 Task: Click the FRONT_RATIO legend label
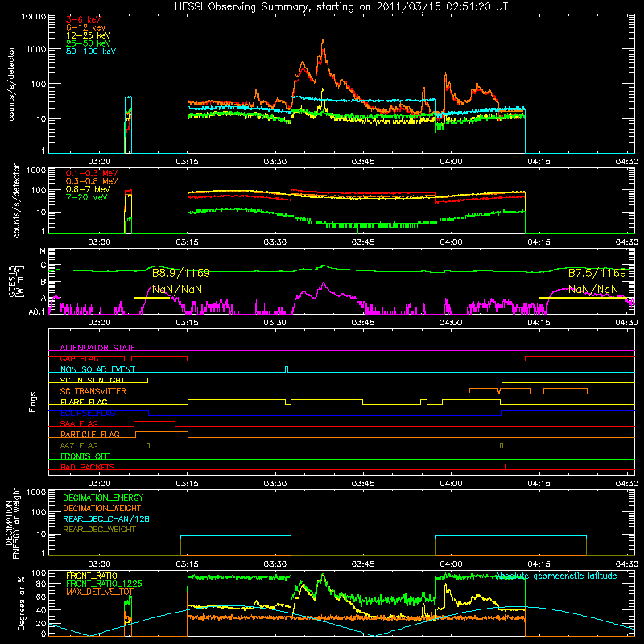point(92,576)
